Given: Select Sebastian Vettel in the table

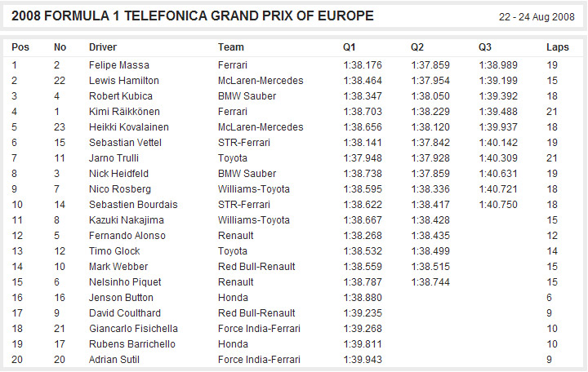Looking at the screenshot, I should pos(125,143).
